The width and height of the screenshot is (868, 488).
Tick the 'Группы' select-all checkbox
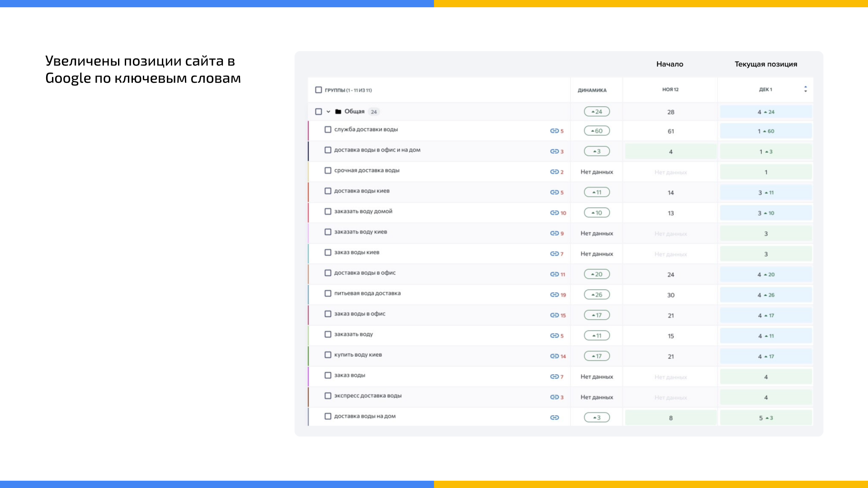[x=318, y=90]
